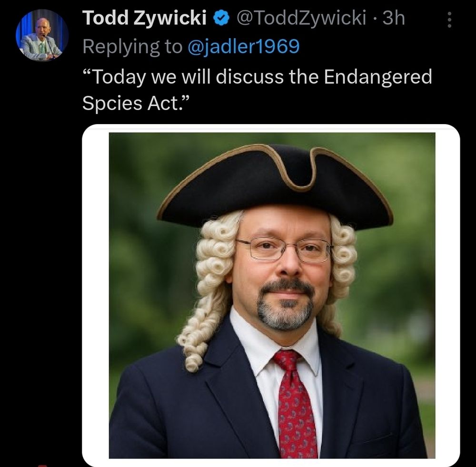
Task: Open the attached portrait image
Action: point(272,295)
